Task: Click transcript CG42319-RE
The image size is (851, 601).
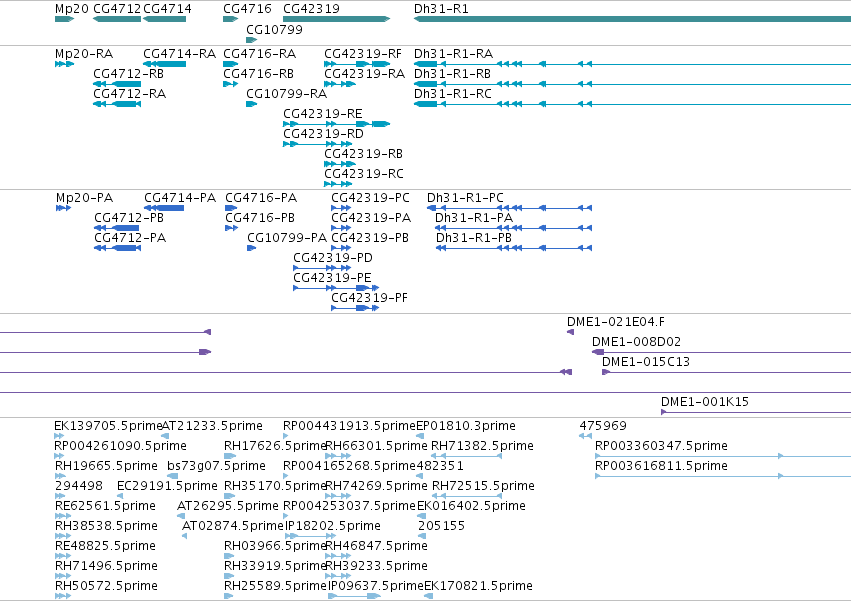Action: pos(323,114)
